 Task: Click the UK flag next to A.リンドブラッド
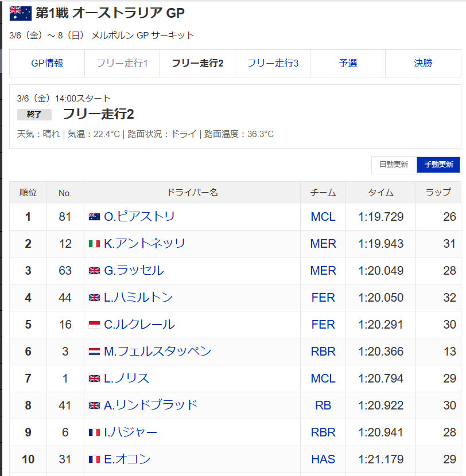94,405
